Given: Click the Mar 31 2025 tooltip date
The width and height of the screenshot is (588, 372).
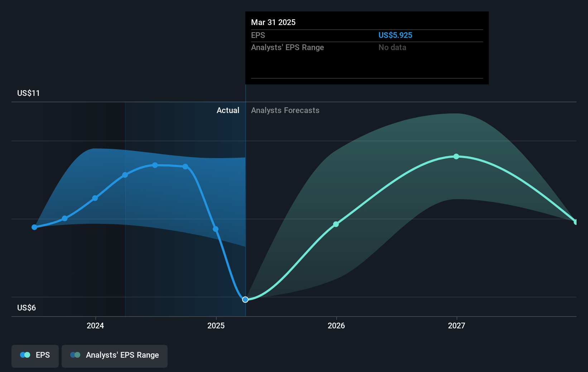Looking at the screenshot, I should (x=273, y=22).
